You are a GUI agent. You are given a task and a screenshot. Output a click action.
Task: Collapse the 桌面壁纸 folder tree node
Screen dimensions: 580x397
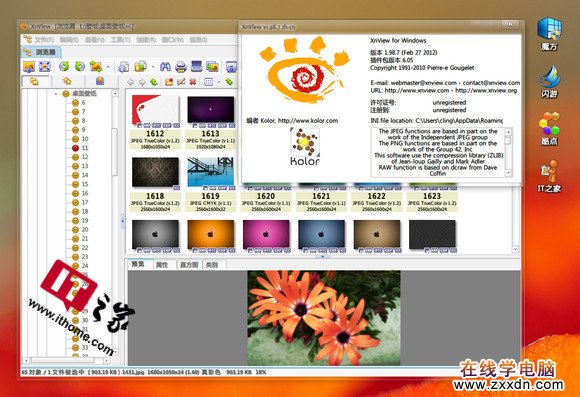pos(56,94)
